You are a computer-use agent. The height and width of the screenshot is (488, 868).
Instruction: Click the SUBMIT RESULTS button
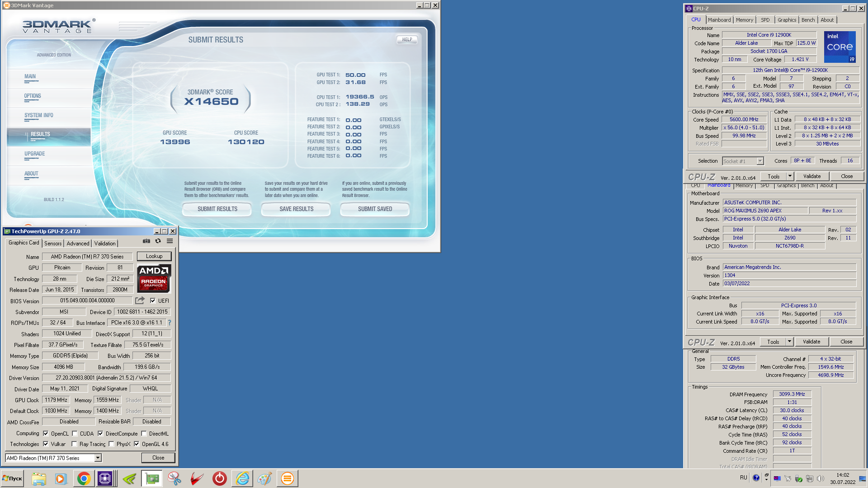click(217, 209)
